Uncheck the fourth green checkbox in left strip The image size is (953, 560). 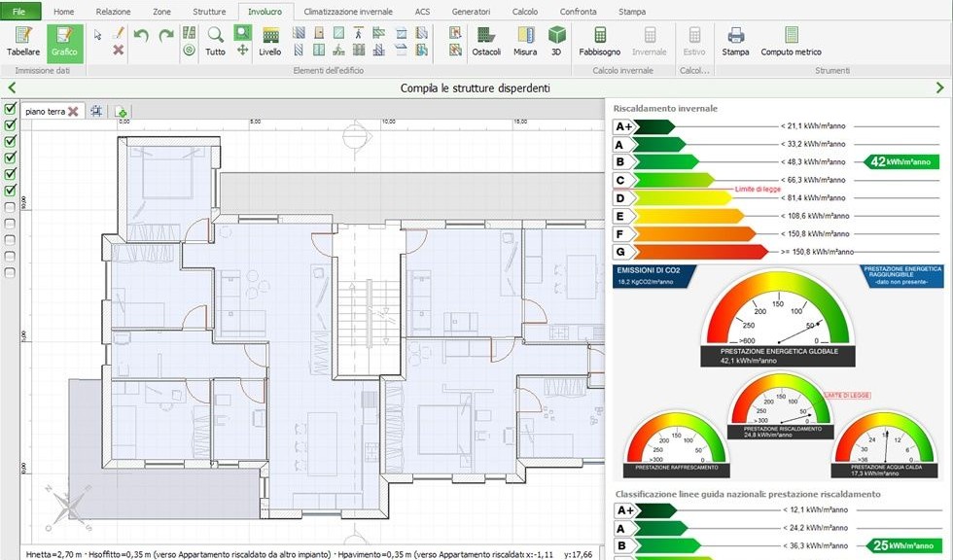click(10, 157)
